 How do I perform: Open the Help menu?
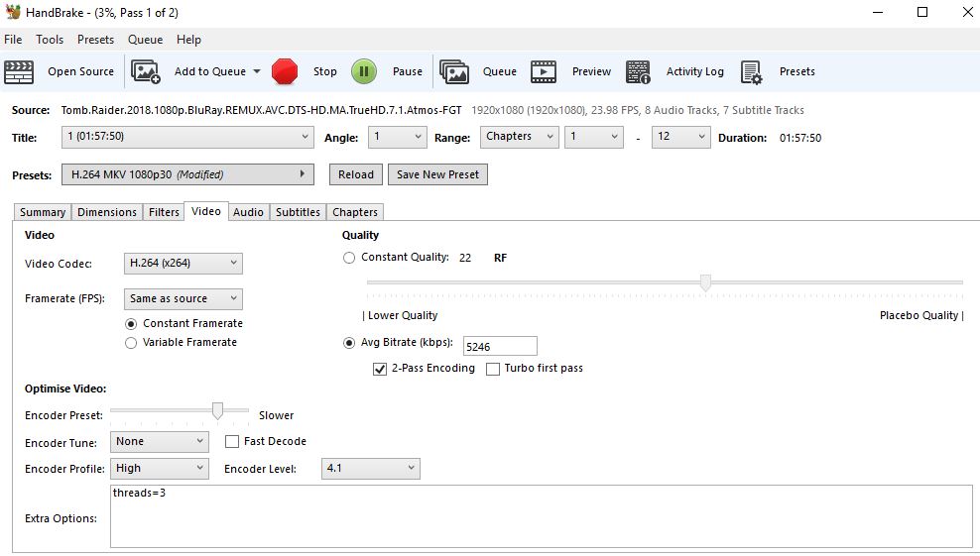tap(188, 40)
